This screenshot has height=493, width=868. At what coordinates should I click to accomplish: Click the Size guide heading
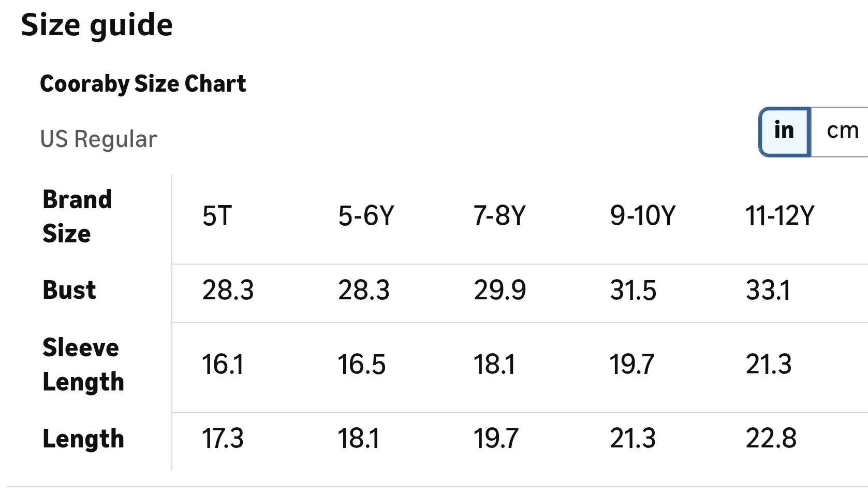(97, 25)
